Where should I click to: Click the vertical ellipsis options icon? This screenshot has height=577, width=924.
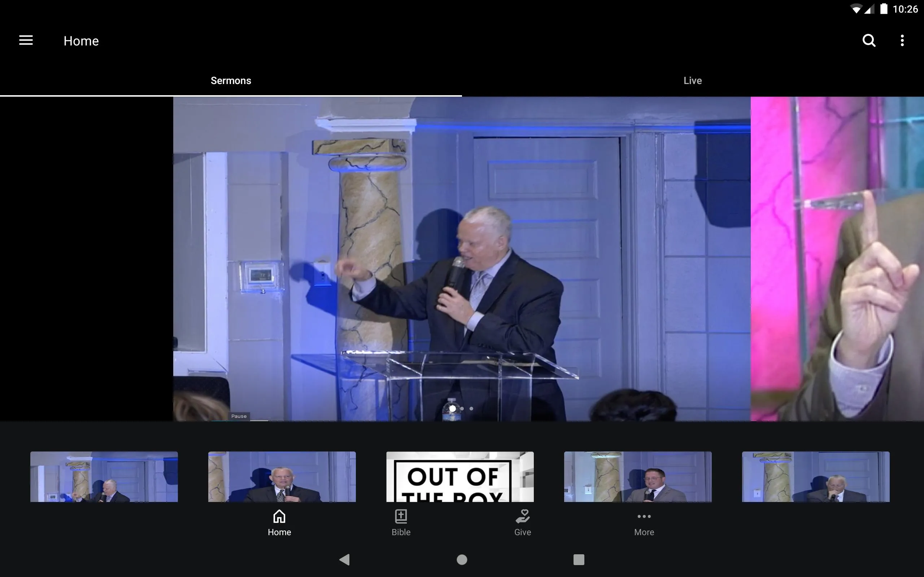[902, 40]
